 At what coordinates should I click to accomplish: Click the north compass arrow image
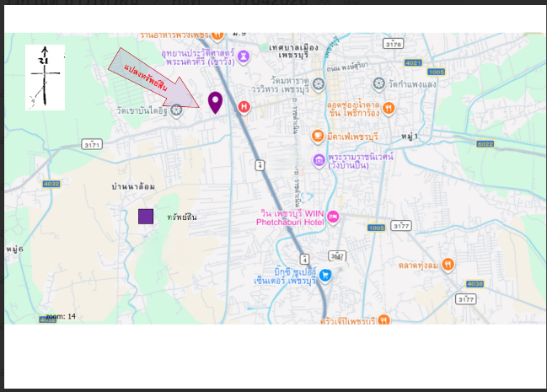point(45,78)
